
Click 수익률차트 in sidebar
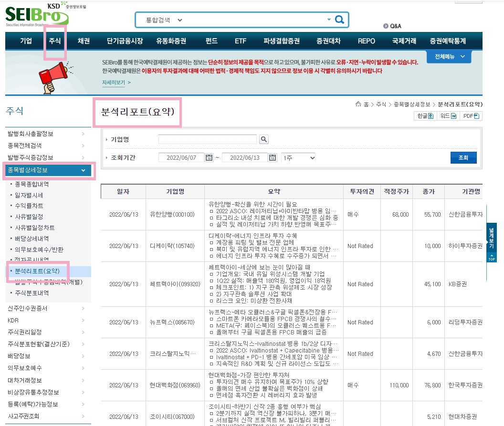[29, 206]
